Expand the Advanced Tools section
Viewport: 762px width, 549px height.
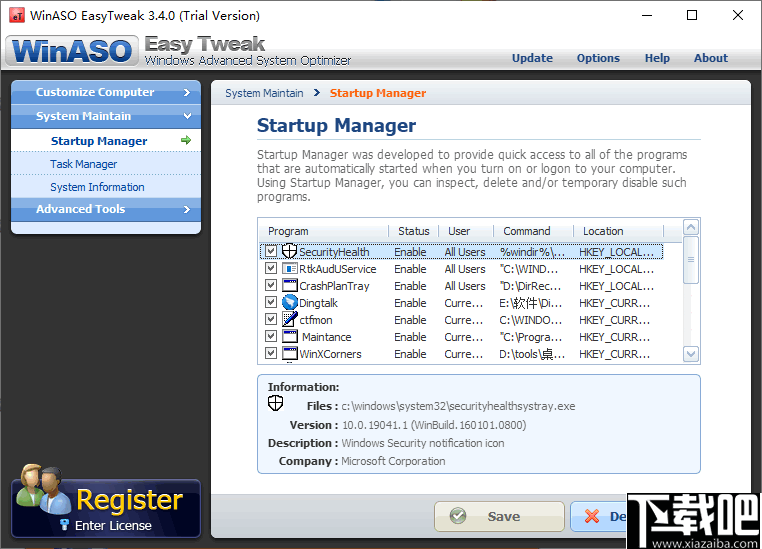(106, 209)
